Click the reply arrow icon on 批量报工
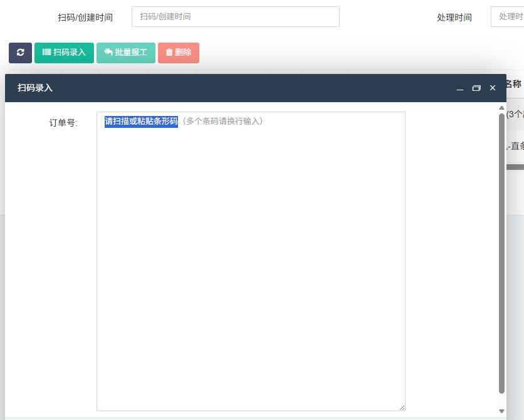The image size is (524, 420). click(108, 52)
